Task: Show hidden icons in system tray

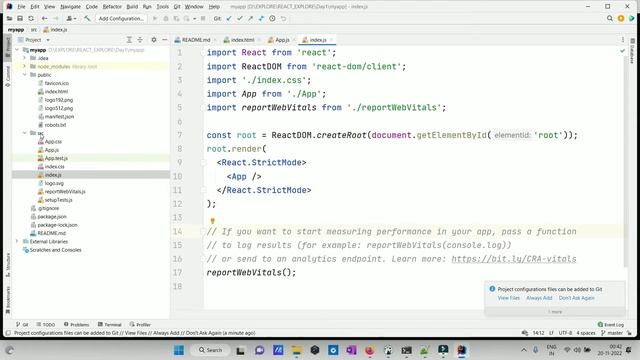Action: pyautogui.click(x=524, y=350)
